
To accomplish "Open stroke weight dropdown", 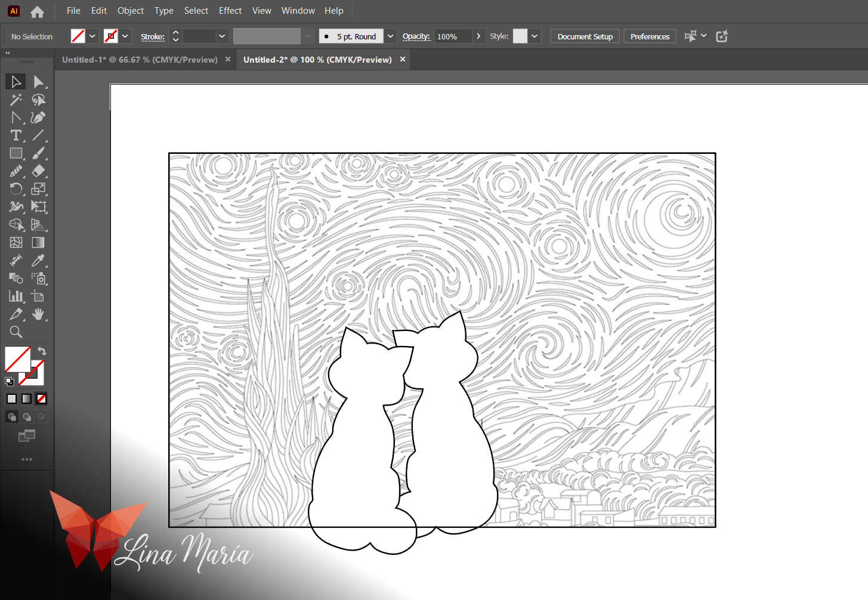I will tap(222, 36).
